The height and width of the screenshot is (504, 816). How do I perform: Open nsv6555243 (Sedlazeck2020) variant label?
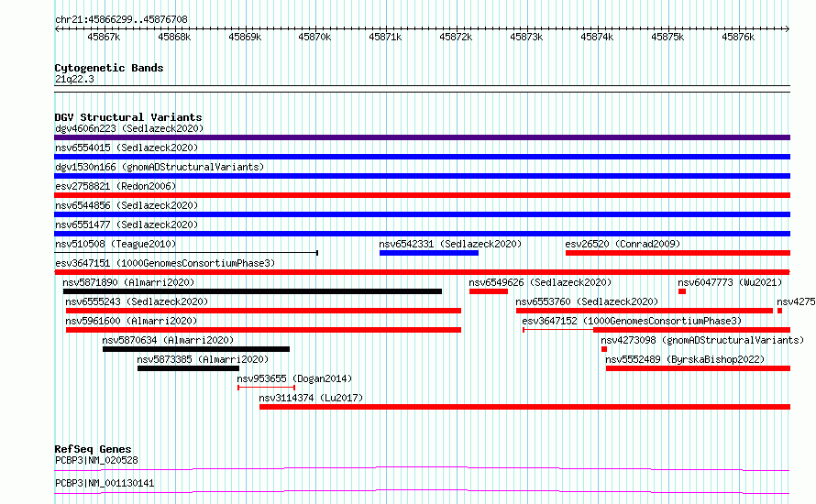[x=137, y=301]
